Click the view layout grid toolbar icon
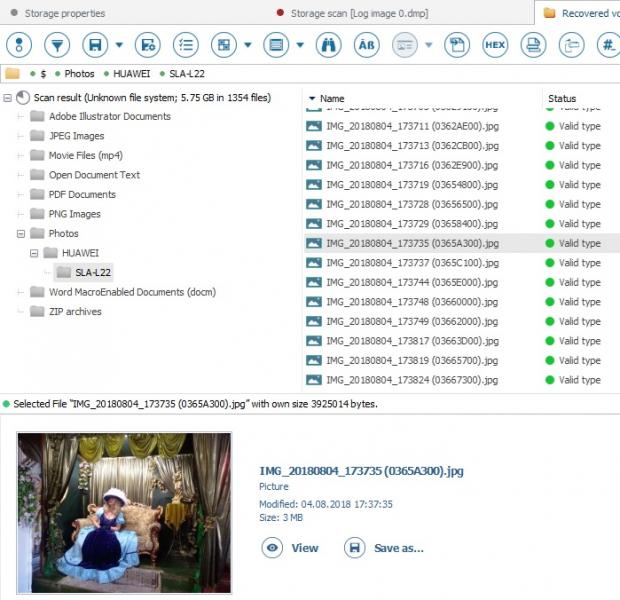Image resolution: width=620 pixels, height=600 pixels. pos(224,45)
